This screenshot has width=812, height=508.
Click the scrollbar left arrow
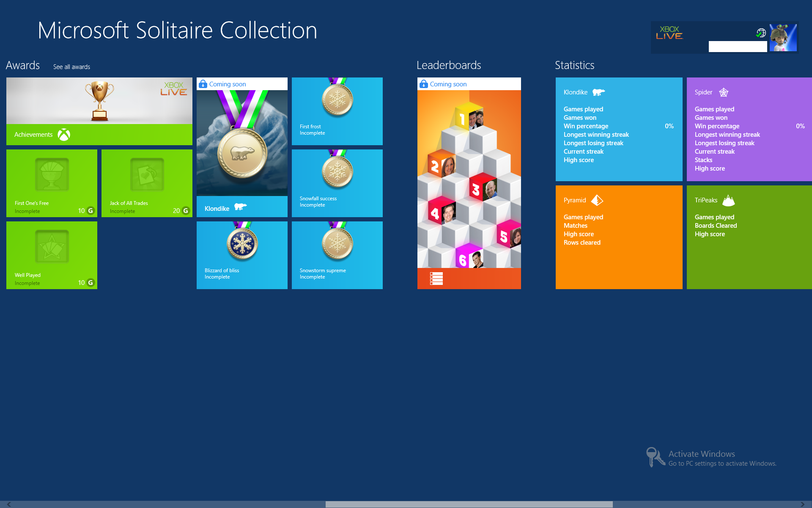click(9, 504)
